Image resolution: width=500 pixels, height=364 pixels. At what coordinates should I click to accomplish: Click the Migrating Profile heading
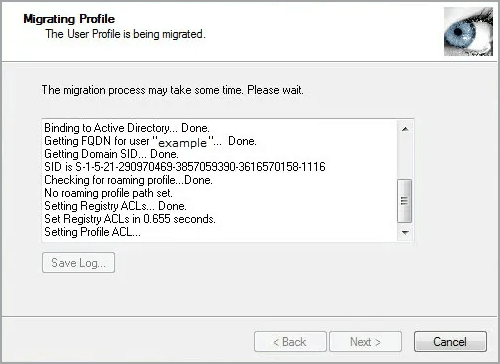coord(69,19)
